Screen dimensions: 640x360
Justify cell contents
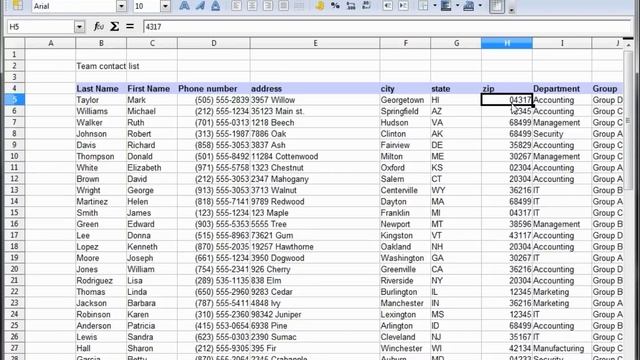[x=283, y=6]
